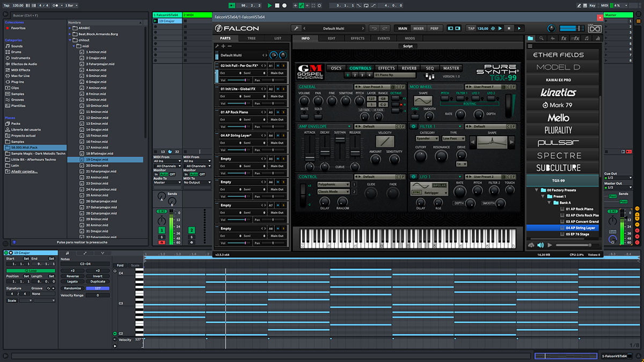Click Falcon undo arrow button
This screenshot has width=644, height=362.
(x=375, y=28)
